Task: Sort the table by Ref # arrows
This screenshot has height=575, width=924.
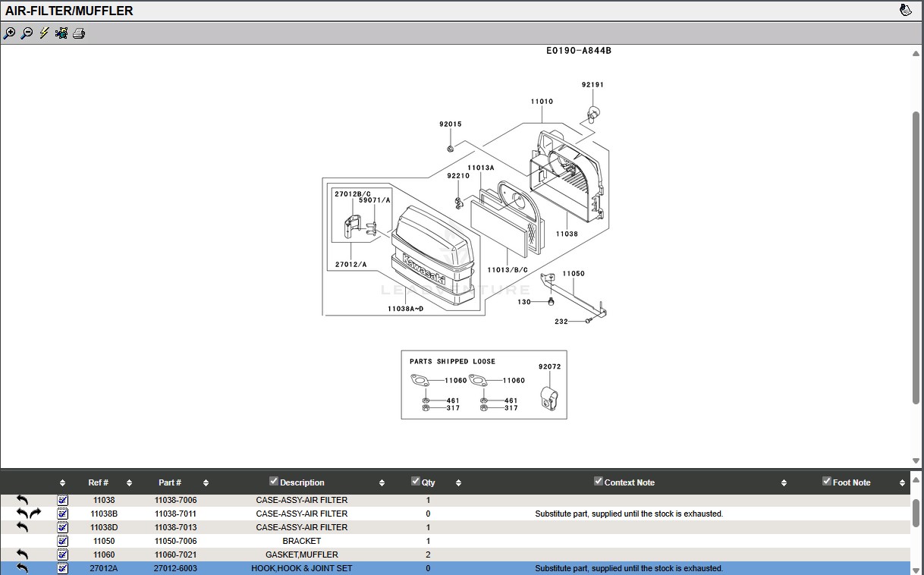Action: pos(129,483)
